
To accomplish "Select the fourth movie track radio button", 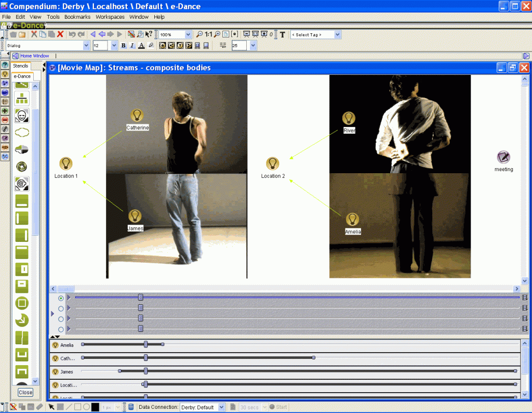I will point(61,329).
